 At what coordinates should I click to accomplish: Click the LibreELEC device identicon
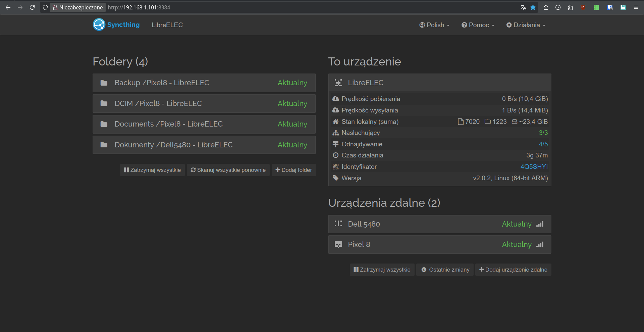pyautogui.click(x=338, y=83)
